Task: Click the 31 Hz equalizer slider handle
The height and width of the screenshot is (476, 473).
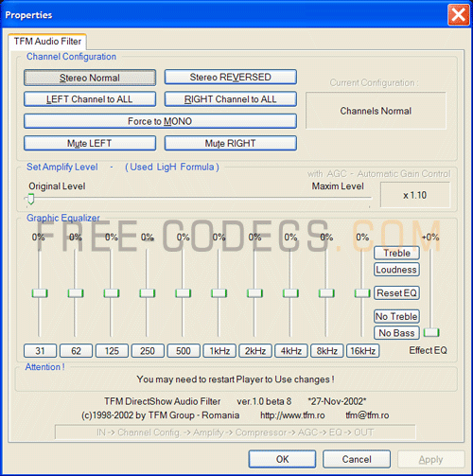Action: 40,293
